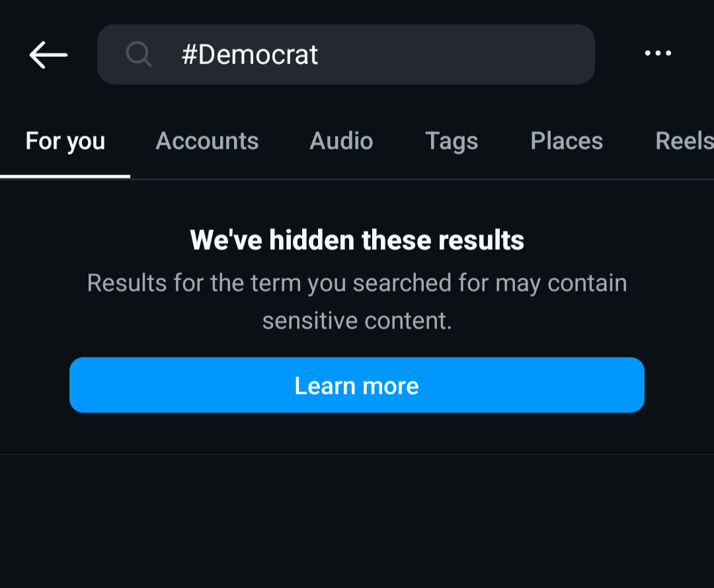
Task: Click the "Results for the term" line
Action: pyautogui.click(x=357, y=283)
